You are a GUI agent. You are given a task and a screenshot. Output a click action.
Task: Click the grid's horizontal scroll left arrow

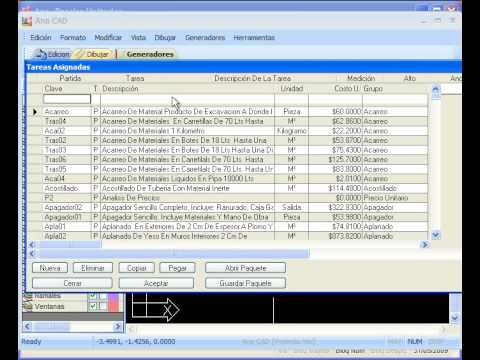[x=32, y=245]
